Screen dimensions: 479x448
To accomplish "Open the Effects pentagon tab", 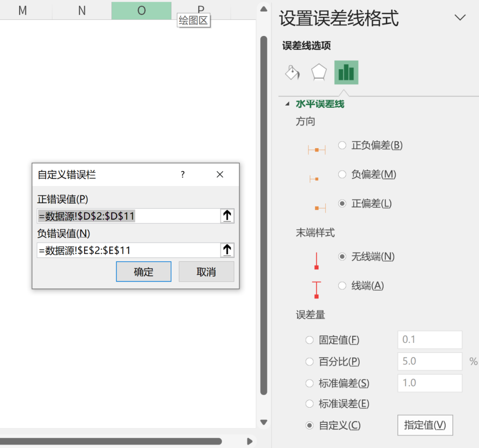I will pyautogui.click(x=319, y=72).
